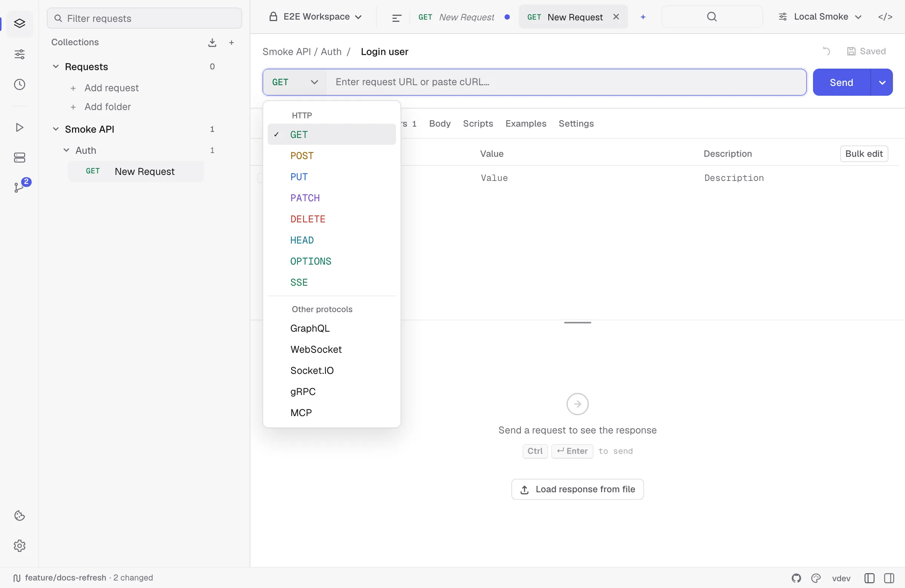Switch to the Scripts tab
The height and width of the screenshot is (588, 905).
pos(478,124)
